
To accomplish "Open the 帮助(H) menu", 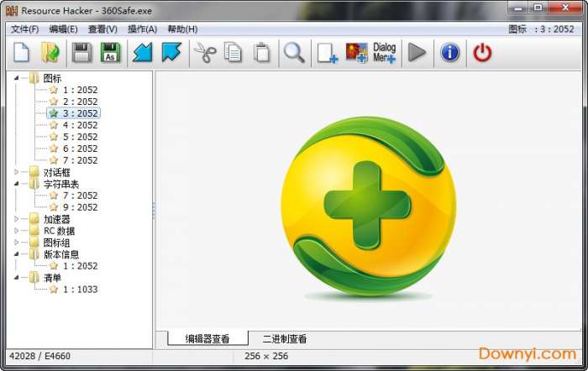I will tap(182, 29).
